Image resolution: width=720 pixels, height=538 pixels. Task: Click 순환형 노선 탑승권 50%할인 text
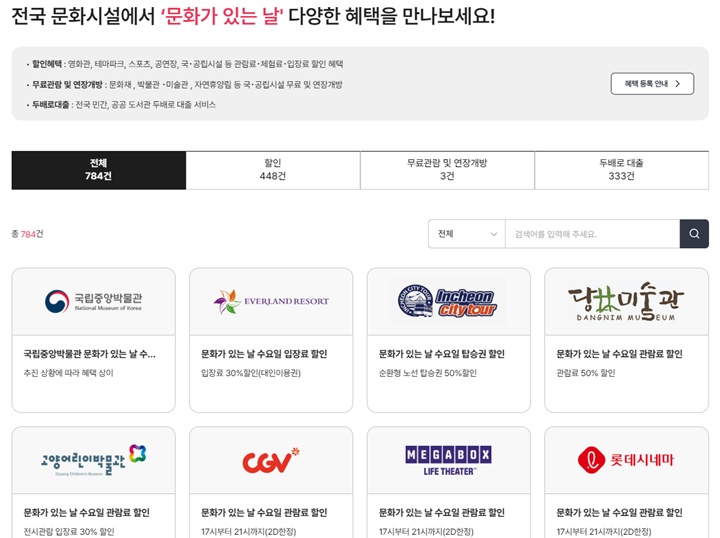[x=428, y=373]
